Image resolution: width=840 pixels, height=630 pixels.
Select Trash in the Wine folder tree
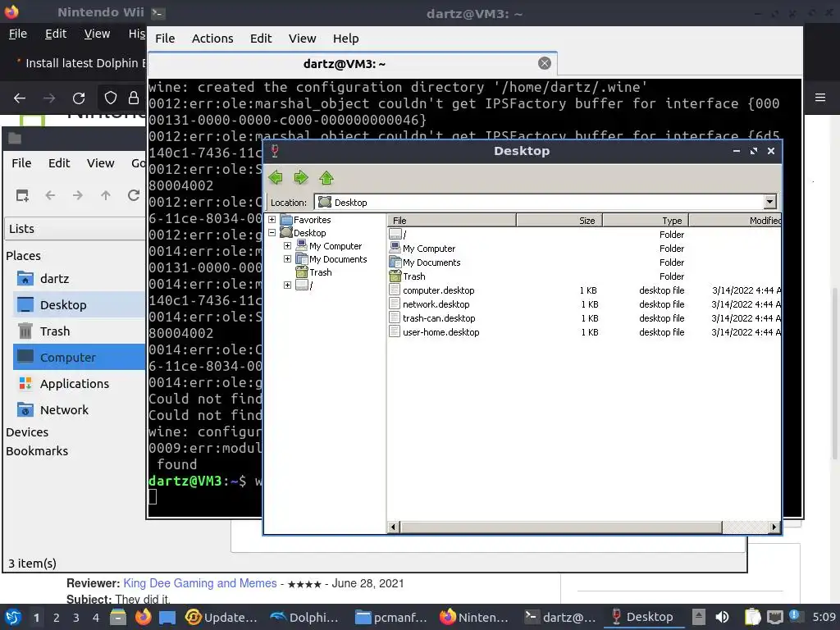point(321,272)
